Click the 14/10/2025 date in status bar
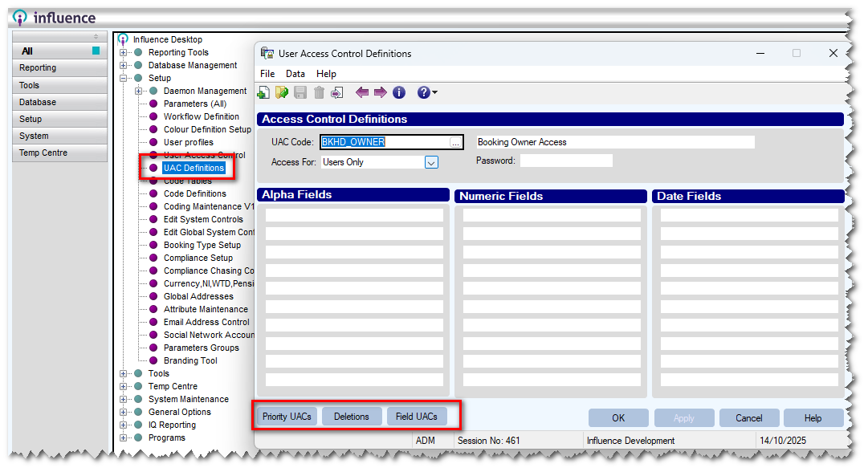This screenshot has width=868, height=472. tap(783, 441)
